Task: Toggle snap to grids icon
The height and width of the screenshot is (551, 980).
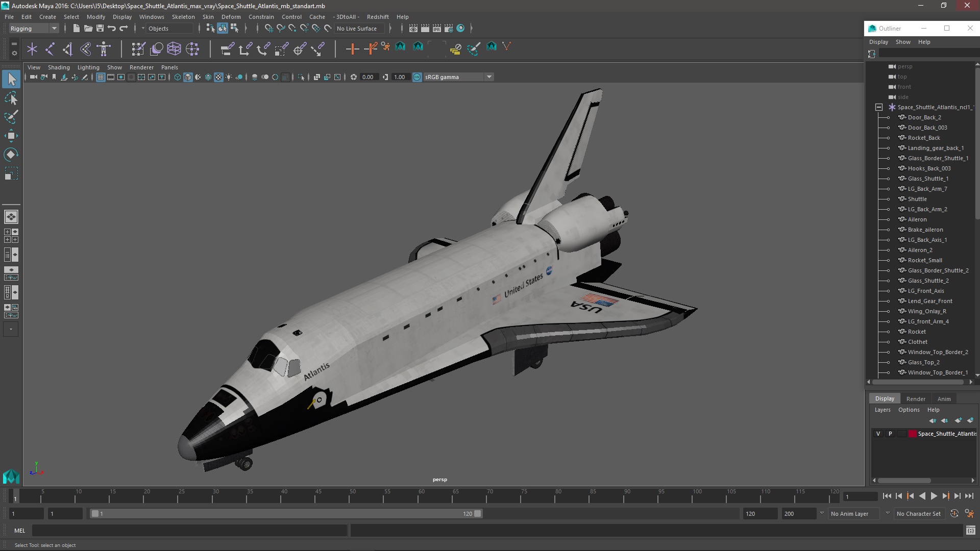Action: tap(268, 29)
